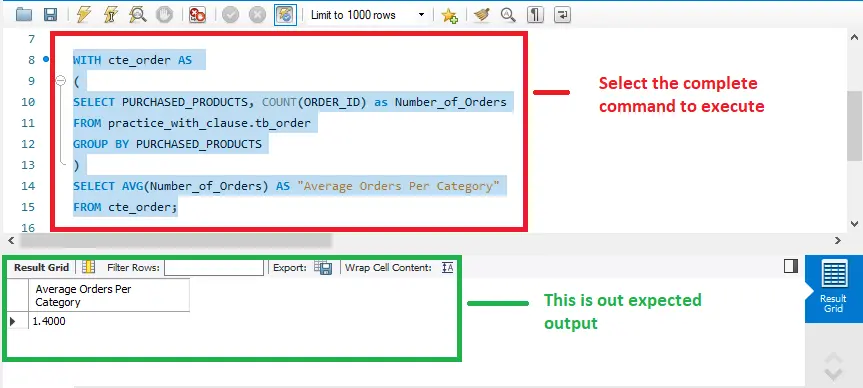The image size is (863, 388).
Task: Toggle continue-on-error execution icon
Action: tap(197, 14)
